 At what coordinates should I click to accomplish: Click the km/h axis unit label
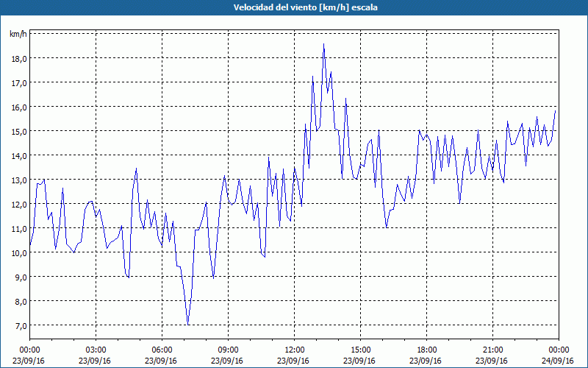click(x=18, y=35)
